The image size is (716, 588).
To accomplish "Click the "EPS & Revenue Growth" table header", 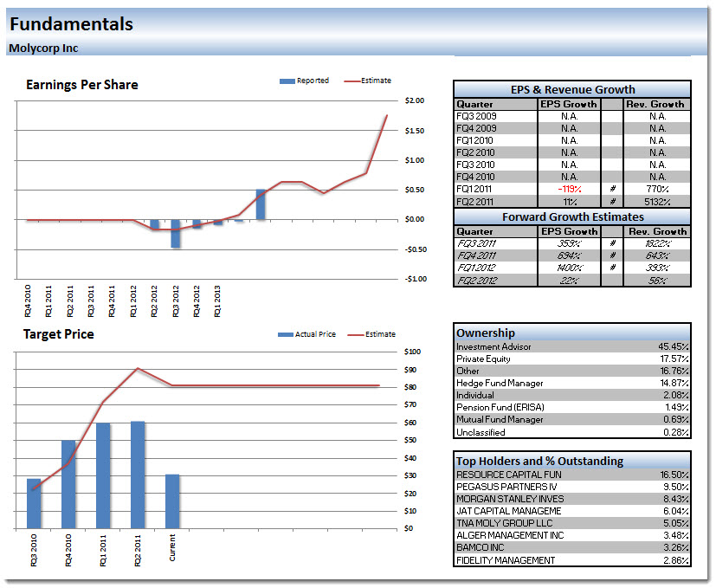I will (572, 89).
